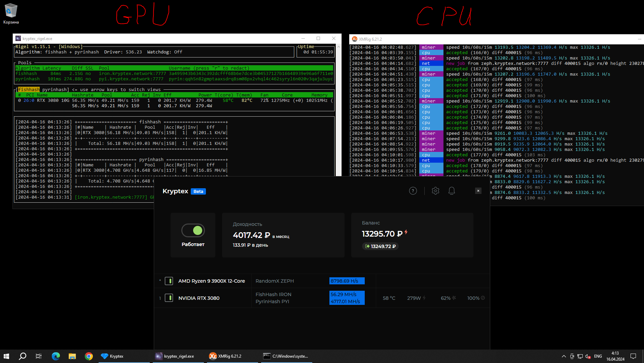Click PyrinHash PYI algorithm label

tap(272, 301)
